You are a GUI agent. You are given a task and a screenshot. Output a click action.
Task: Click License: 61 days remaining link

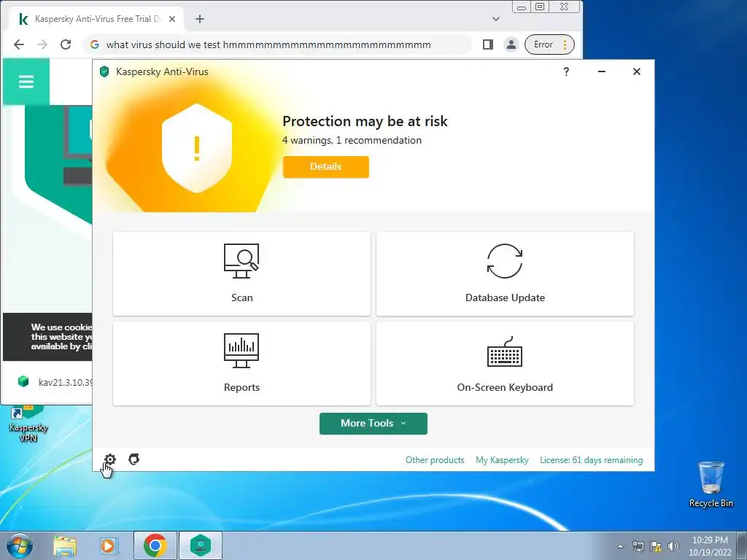(x=591, y=460)
